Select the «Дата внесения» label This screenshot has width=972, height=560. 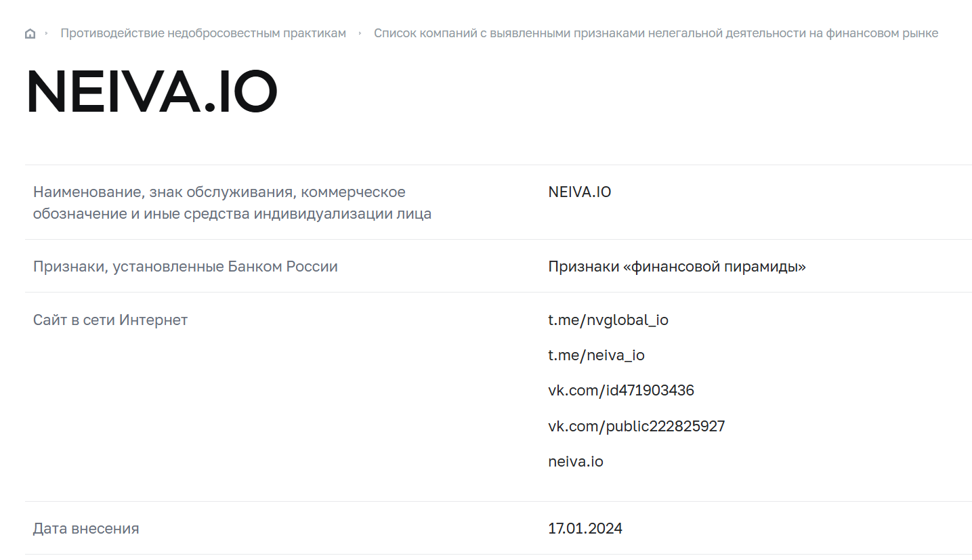pyautogui.click(x=86, y=529)
